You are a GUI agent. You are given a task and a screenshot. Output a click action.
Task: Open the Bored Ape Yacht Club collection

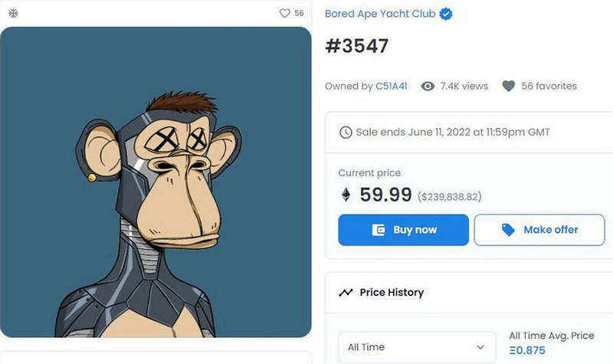point(379,14)
